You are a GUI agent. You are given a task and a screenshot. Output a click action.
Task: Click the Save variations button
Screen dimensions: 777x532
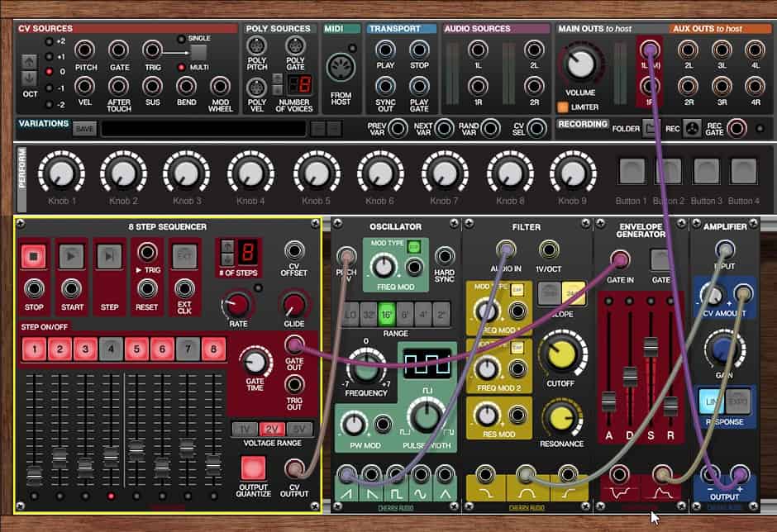point(84,128)
